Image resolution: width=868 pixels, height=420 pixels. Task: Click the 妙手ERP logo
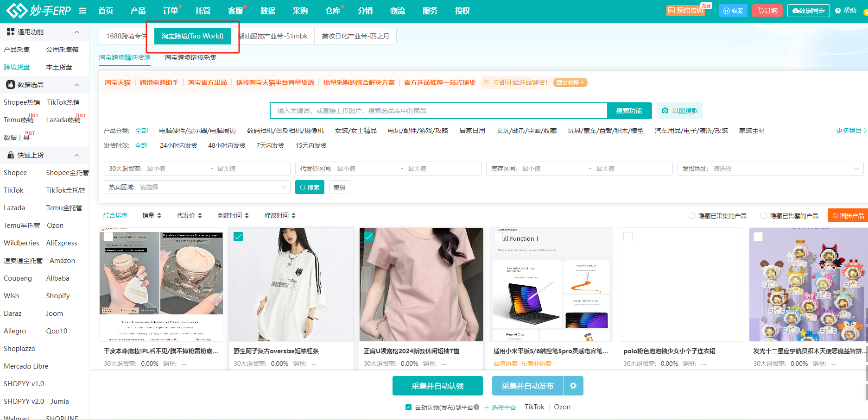[38, 10]
